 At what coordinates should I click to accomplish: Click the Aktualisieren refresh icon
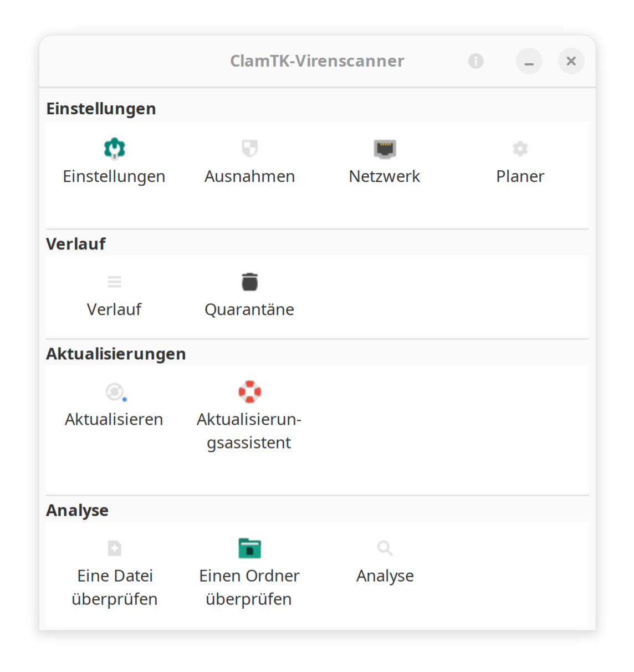pos(115,392)
